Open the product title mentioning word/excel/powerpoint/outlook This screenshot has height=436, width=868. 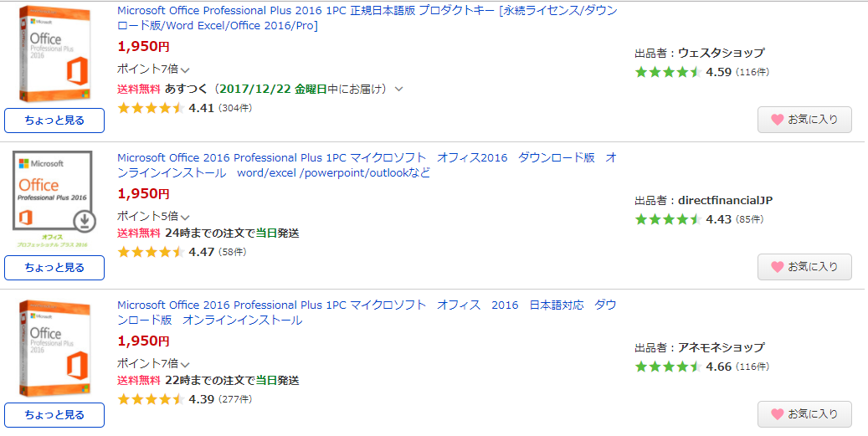(x=367, y=165)
